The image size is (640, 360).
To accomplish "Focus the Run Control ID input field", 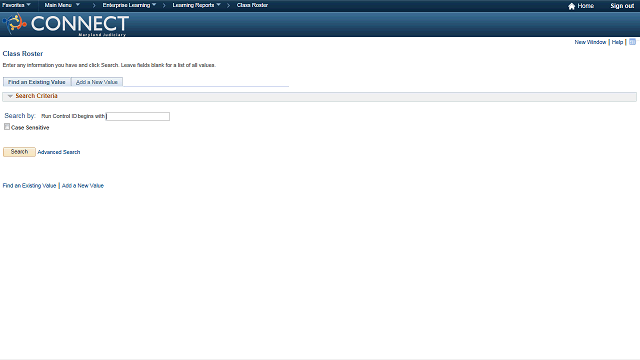I will click(138, 116).
